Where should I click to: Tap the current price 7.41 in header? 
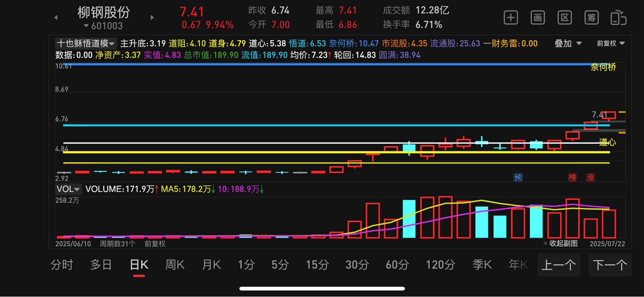192,12
